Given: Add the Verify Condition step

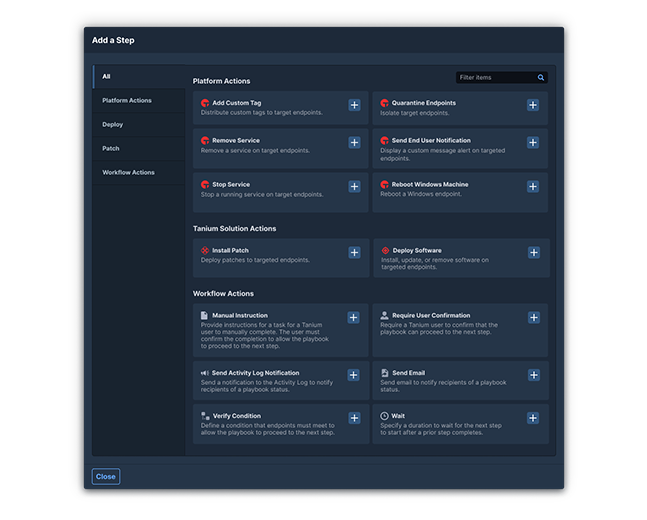Looking at the screenshot, I should tap(354, 418).
